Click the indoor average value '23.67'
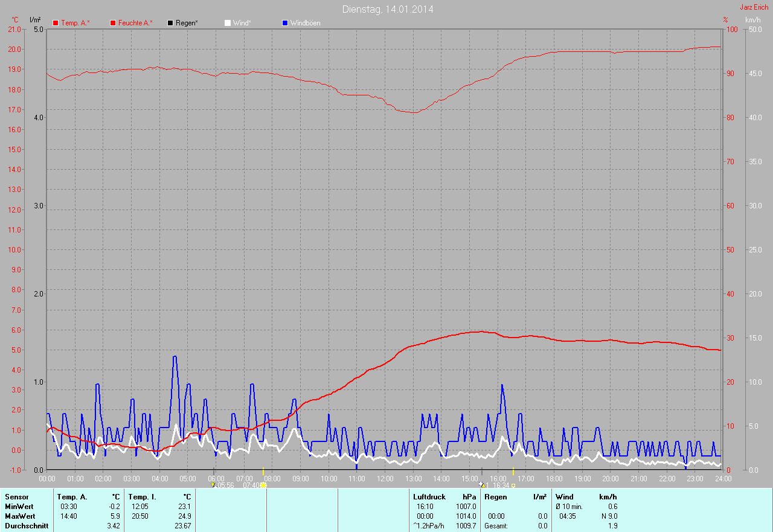 pyautogui.click(x=183, y=525)
